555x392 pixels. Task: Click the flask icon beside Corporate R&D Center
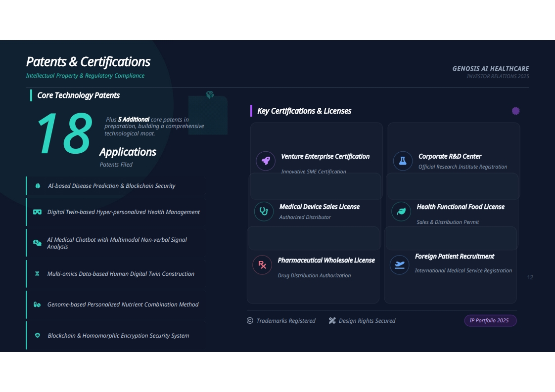(x=403, y=161)
